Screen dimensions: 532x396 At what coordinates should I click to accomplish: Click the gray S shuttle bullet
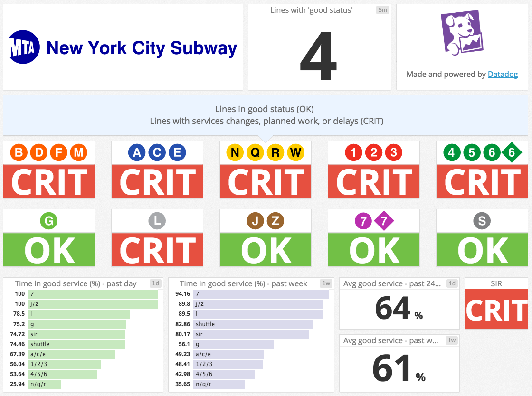tap(482, 220)
